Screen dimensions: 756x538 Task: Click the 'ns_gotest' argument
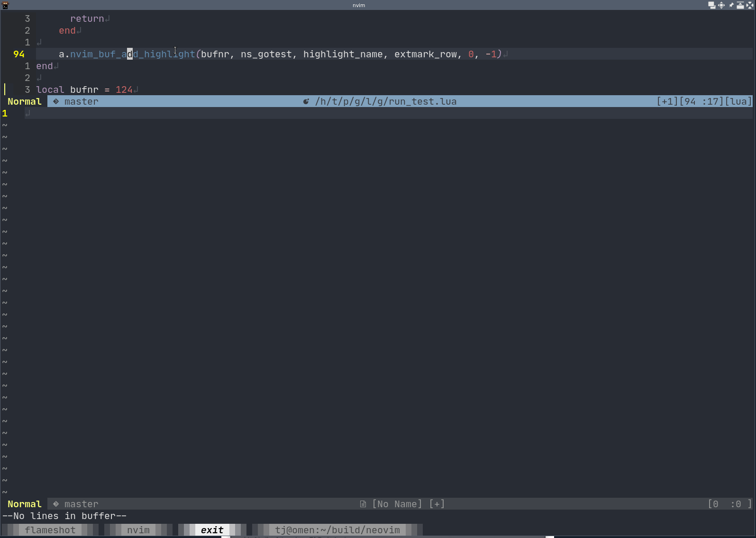(x=266, y=54)
